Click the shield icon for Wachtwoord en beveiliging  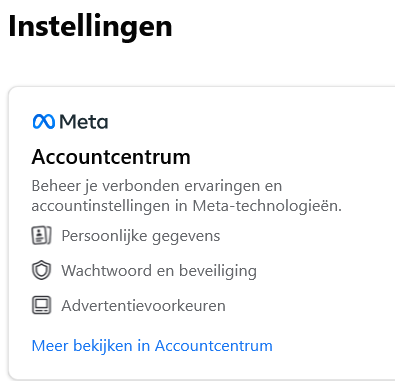(41, 270)
